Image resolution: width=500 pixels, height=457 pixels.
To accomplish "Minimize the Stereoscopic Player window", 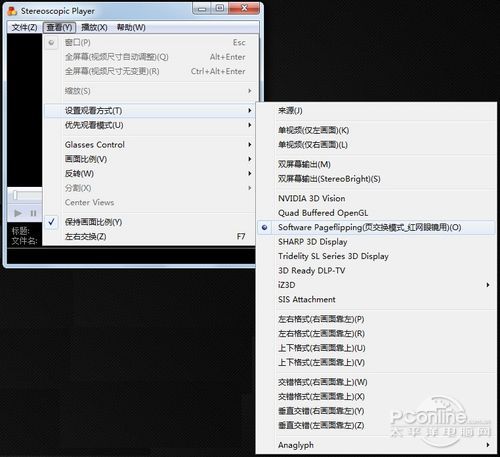I will pos(202,9).
